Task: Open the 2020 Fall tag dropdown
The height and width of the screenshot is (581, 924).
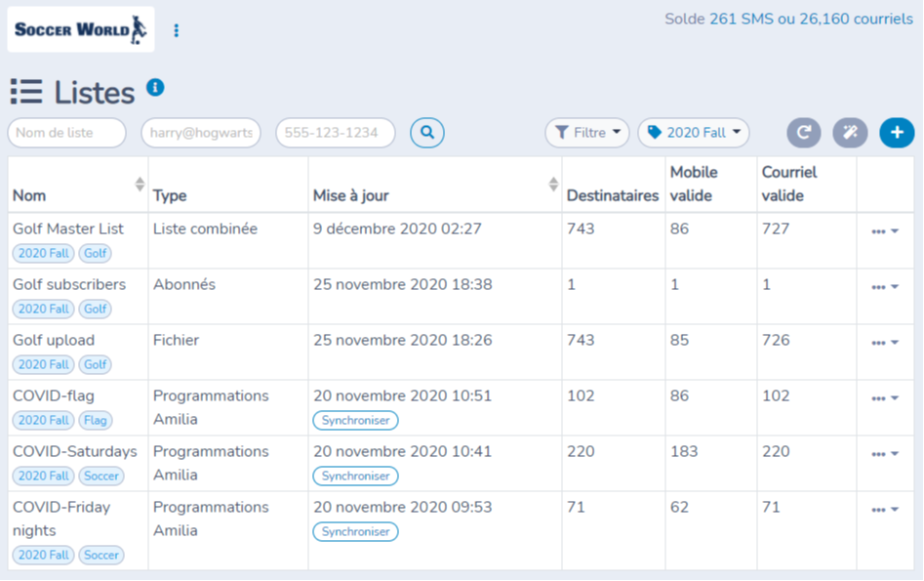Action: click(x=694, y=133)
